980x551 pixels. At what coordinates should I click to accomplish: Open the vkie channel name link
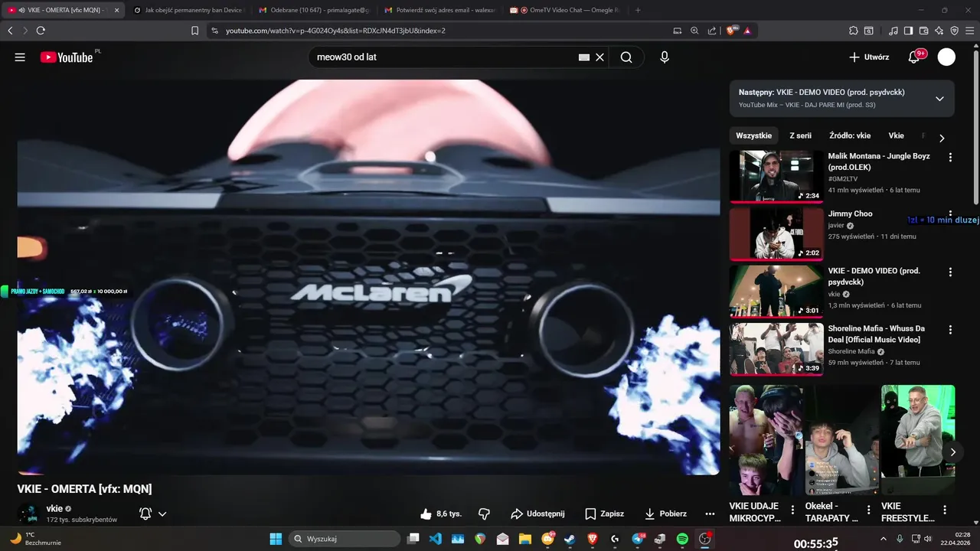54,508
